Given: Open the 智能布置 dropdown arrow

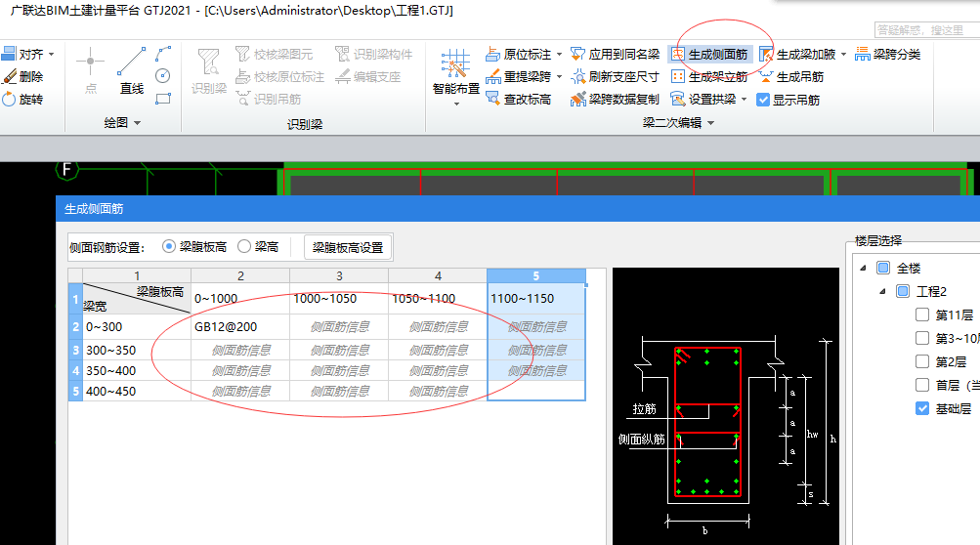Looking at the screenshot, I should pyautogui.click(x=456, y=104).
